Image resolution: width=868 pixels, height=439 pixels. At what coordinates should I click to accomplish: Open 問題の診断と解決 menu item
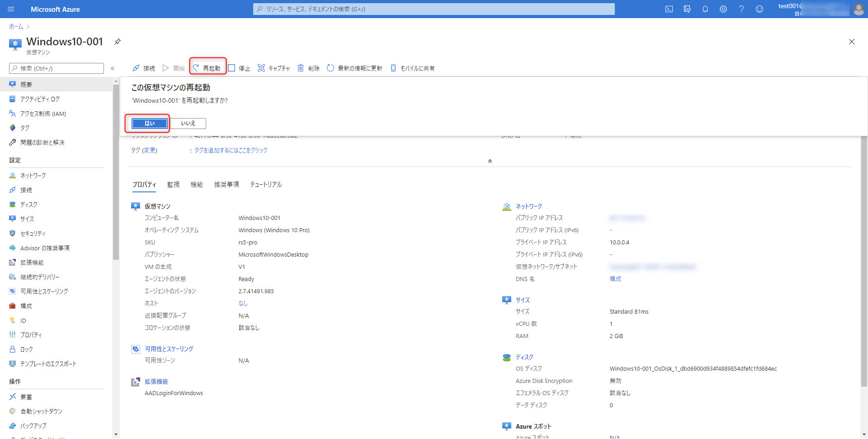[56, 143]
